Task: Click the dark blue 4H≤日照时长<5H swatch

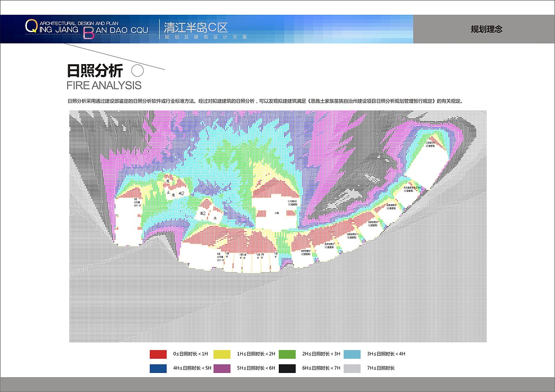Action: tap(158, 368)
